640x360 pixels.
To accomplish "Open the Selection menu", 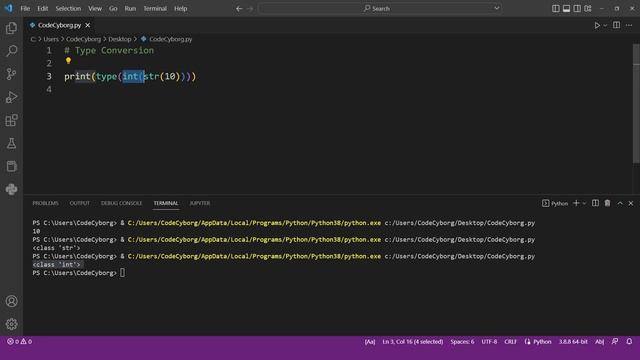I will pyautogui.click(x=68, y=9).
